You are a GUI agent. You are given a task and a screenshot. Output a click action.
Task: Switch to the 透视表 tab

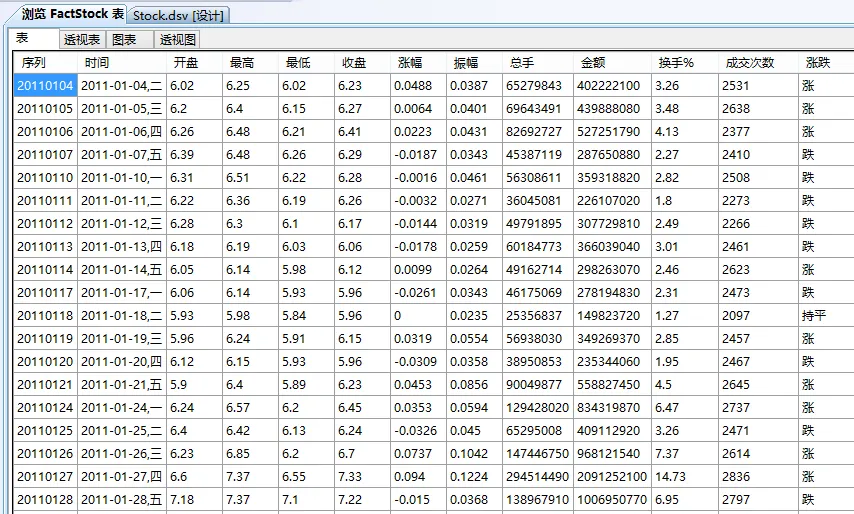pyautogui.click(x=82, y=39)
